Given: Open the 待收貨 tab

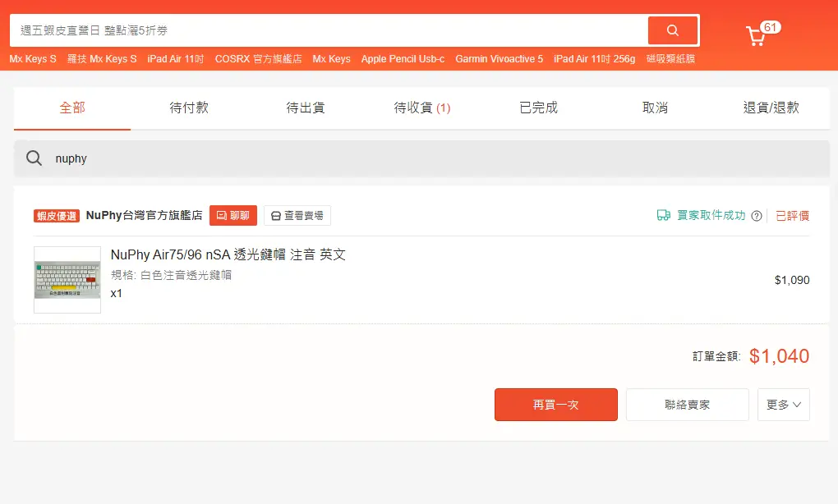Looking at the screenshot, I should coord(422,108).
